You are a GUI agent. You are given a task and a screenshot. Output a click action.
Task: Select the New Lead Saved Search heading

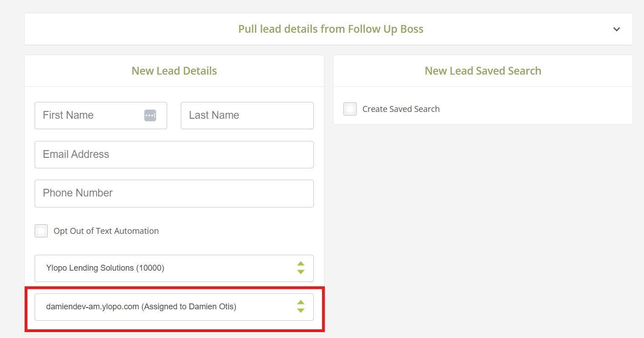tap(483, 71)
